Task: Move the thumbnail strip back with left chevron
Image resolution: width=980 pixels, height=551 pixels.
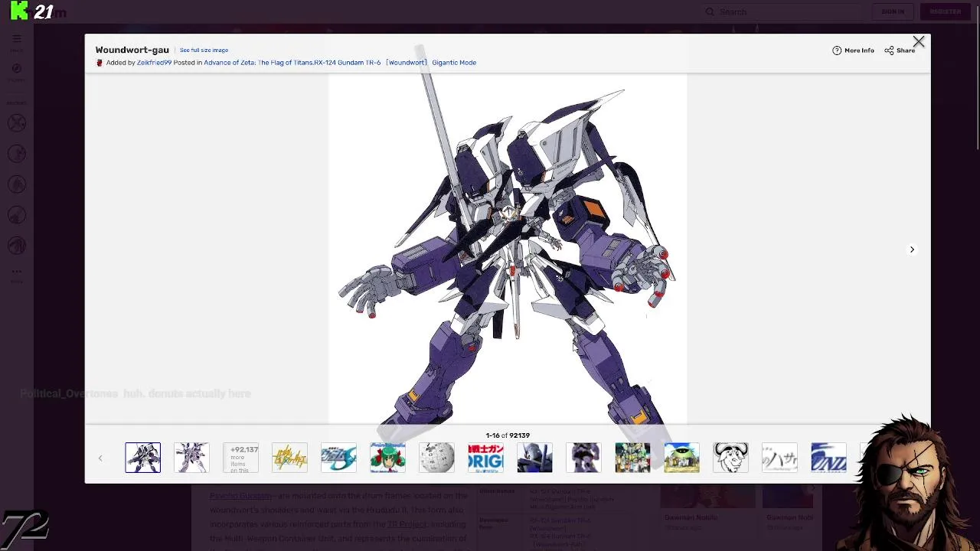Action: pyautogui.click(x=100, y=458)
